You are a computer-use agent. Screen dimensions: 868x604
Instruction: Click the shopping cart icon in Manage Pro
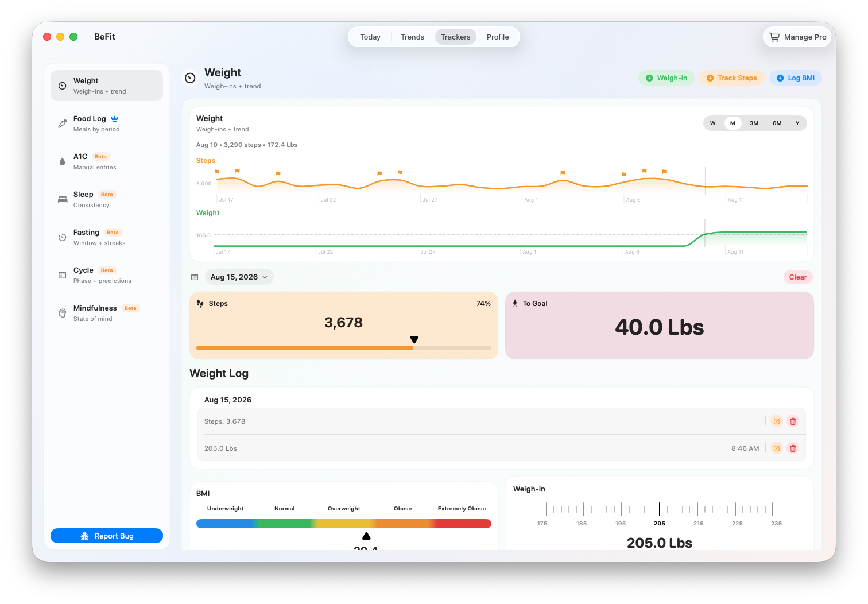point(774,37)
